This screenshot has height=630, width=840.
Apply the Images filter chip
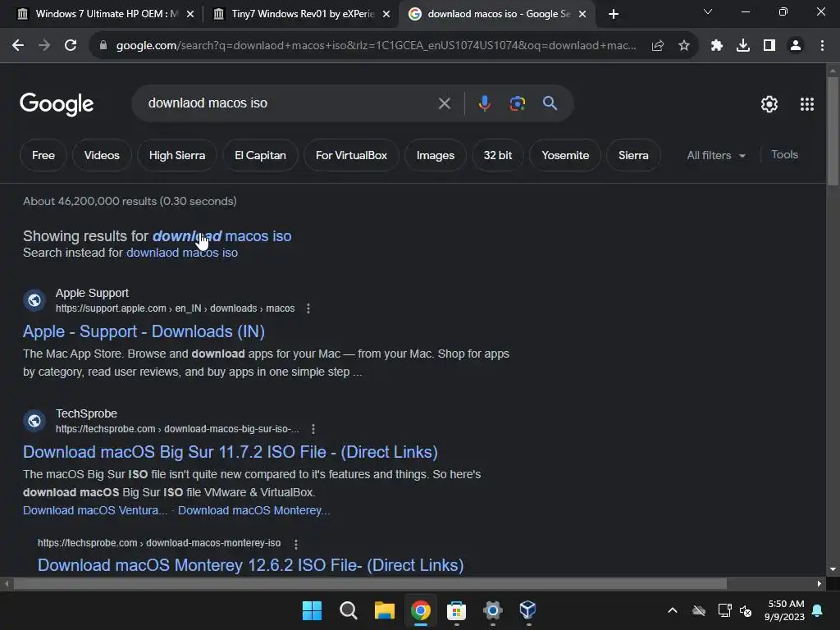(x=436, y=155)
